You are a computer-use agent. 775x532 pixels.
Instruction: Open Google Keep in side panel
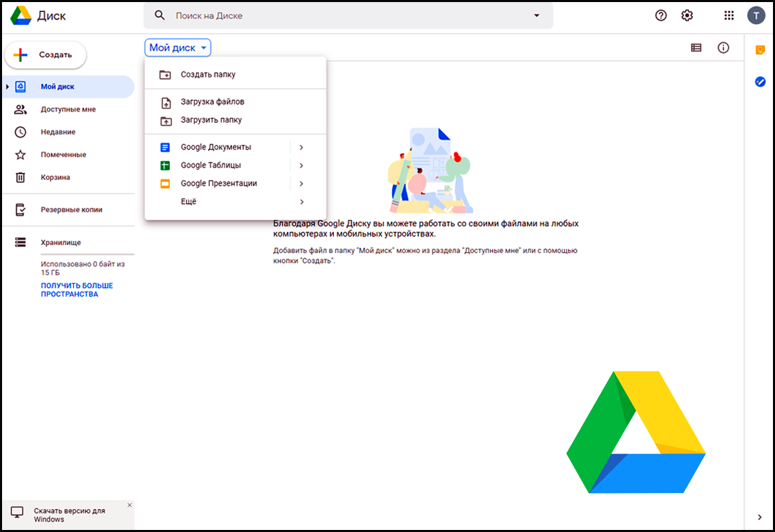[760, 50]
